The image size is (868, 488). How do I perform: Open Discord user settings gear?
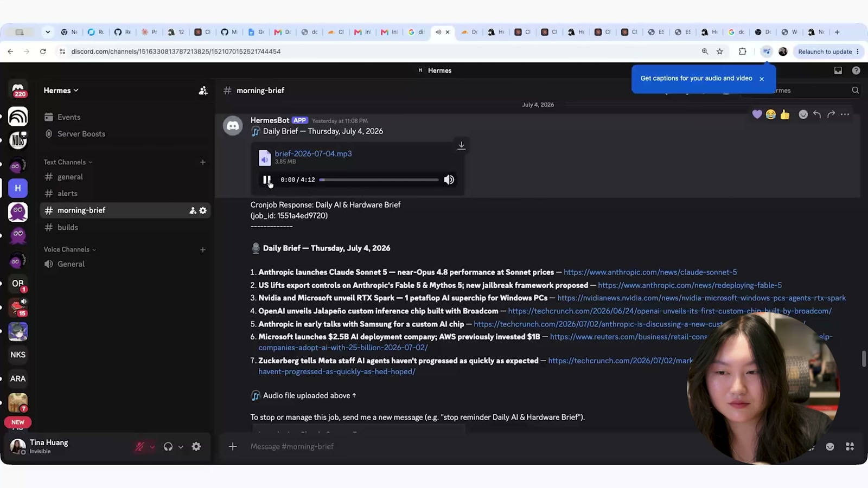(x=196, y=447)
